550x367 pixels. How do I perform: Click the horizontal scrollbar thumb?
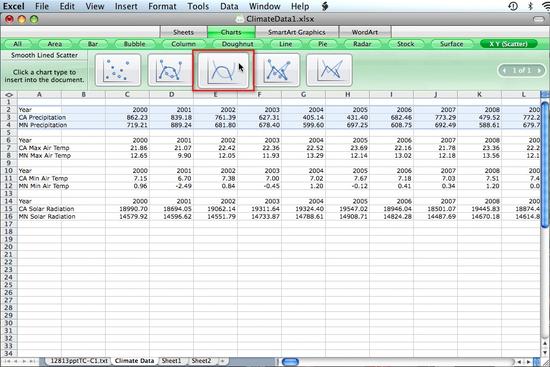pyautogui.click(x=290, y=362)
